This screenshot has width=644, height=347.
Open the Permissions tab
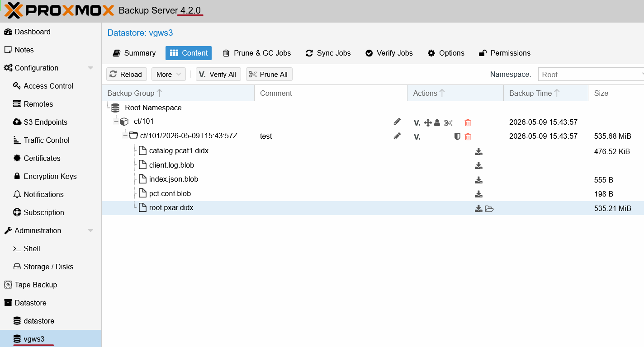click(x=504, y=53)
